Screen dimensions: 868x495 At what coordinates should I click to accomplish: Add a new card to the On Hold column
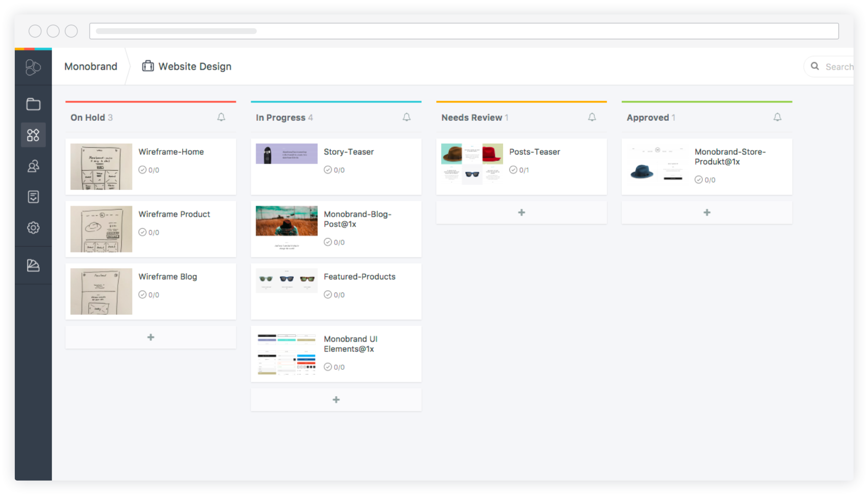click(x=150, y=337)
